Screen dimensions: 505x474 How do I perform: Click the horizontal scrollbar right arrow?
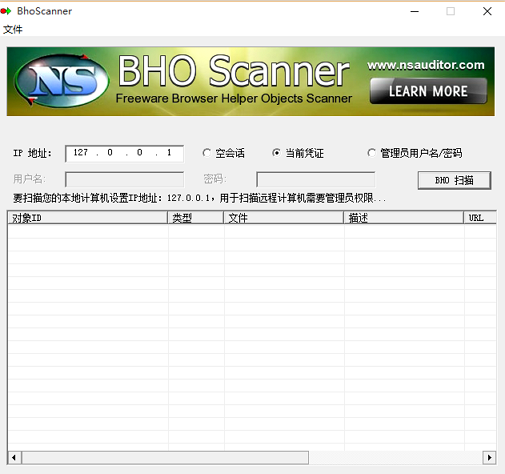[x=489, y=457]
